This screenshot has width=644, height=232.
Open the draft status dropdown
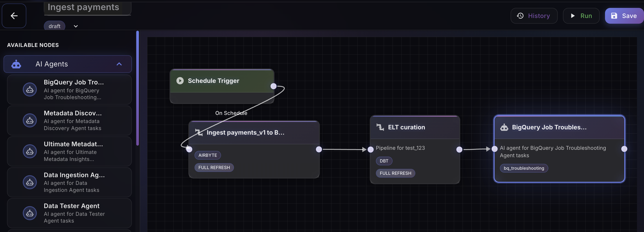(x=76, y=26)
